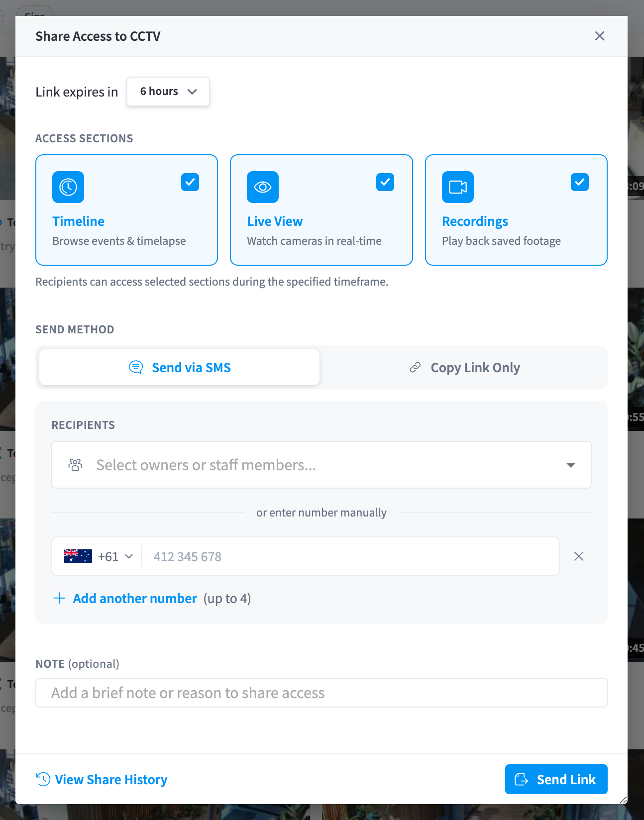644x820 pixels.
Task: Uncheck the Live View access checkbox
Action: (x=385, y=182)
